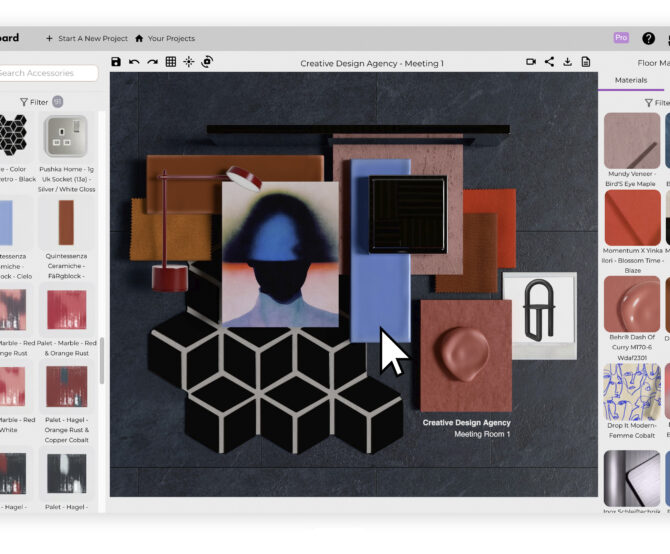Viewport: 670px width, 554px height.
Task: Select Drop It Modern Femme Cobalt material
Action: [x=632, y=392]
